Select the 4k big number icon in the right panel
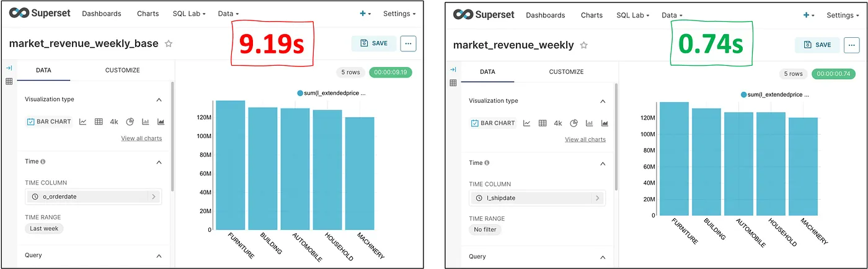The image size is (868, 269). [558, 123]
